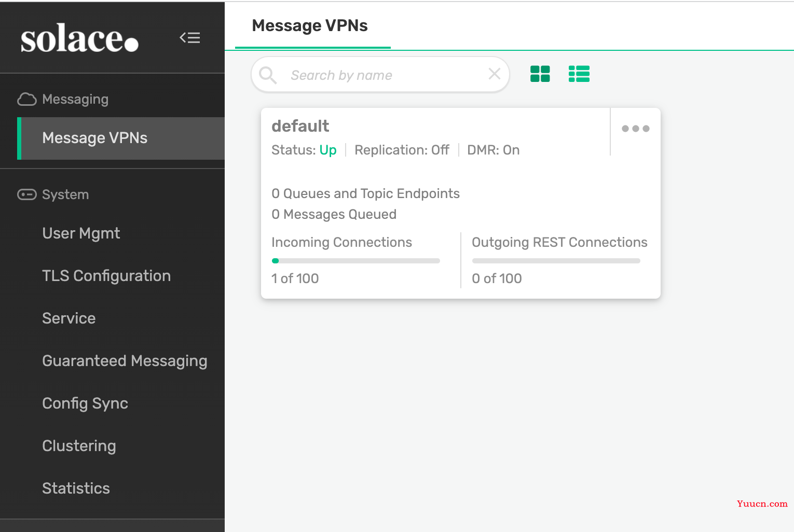Screen dimensions: 794x532
Task: Switch to grid card view
Action: (540, 74)
